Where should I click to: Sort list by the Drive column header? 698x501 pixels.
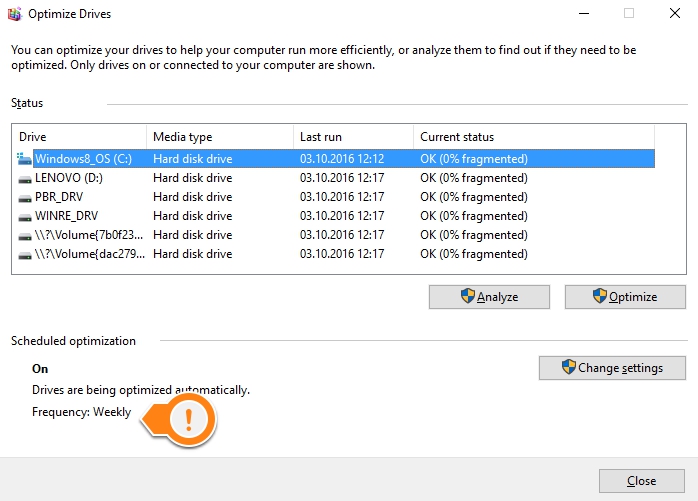[80, 137]
